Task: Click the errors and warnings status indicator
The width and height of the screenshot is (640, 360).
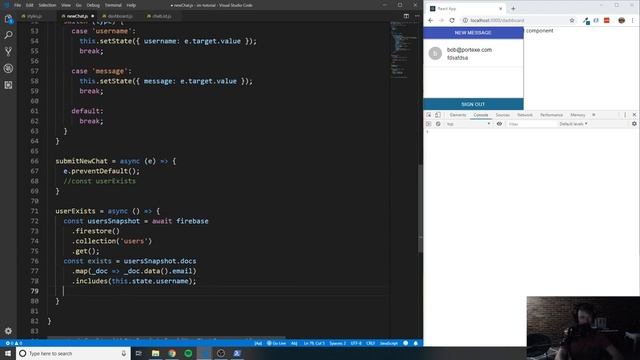Action: pos(13,343)
